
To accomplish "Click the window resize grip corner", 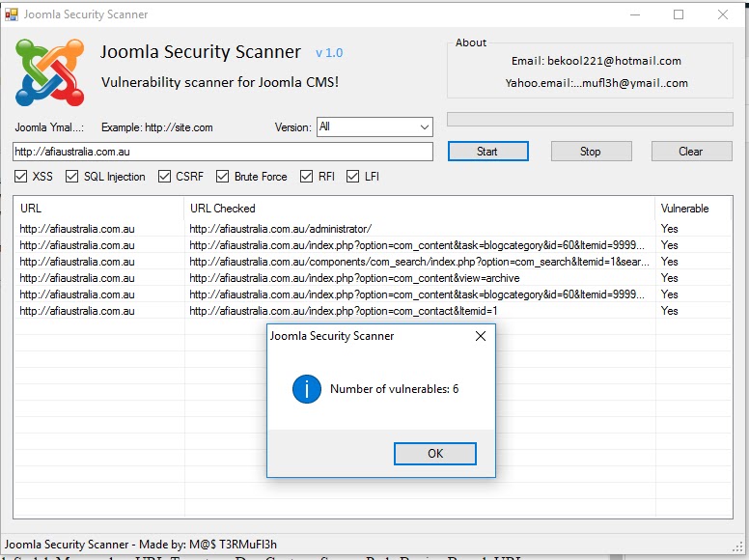I will tap(737, 546).
